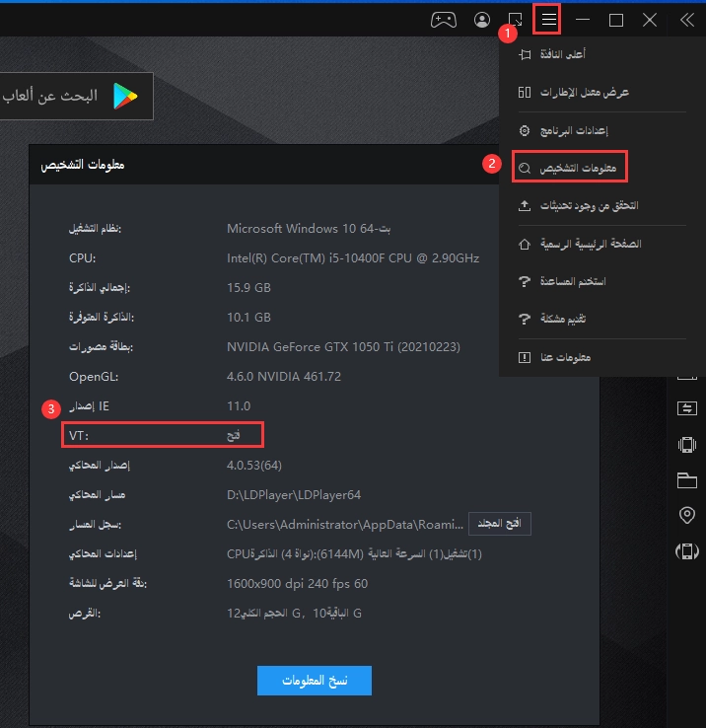Collapse the sidebar with double chevron icon

click(687, 20)
